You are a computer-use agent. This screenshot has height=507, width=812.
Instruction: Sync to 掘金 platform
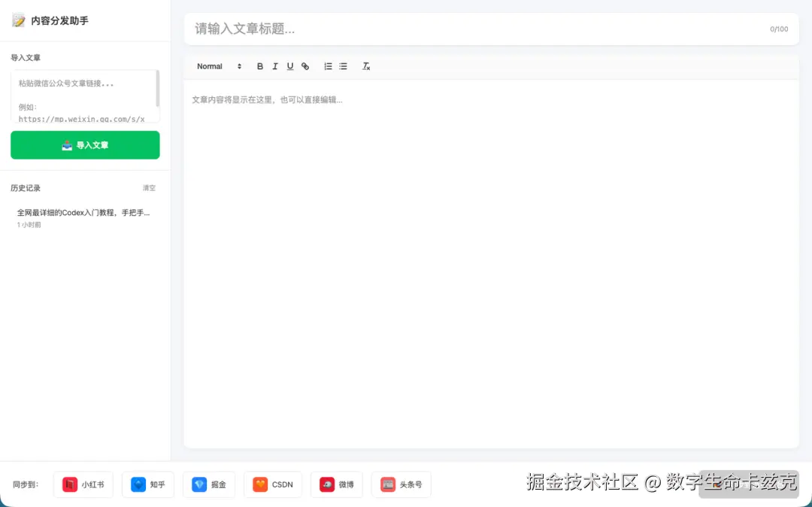tap(208, 484)
